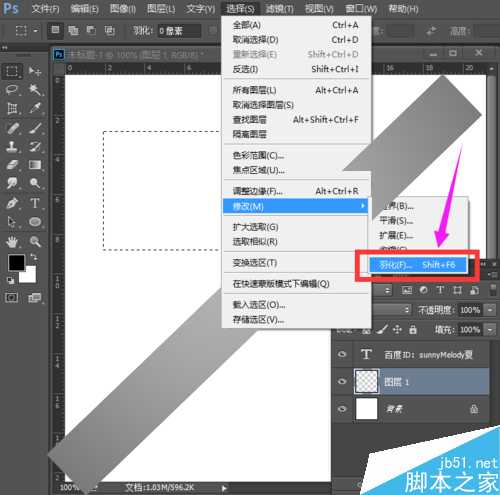Open the 填充 fill slider arrow
This screenshot has width=500, height=495.
click(x=490, y=330)
